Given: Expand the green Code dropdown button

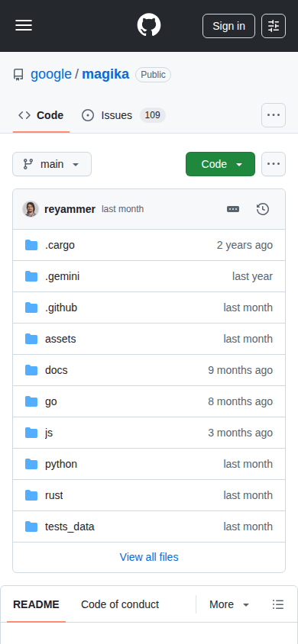Looking at the screenshot, I should pos(220,164).
